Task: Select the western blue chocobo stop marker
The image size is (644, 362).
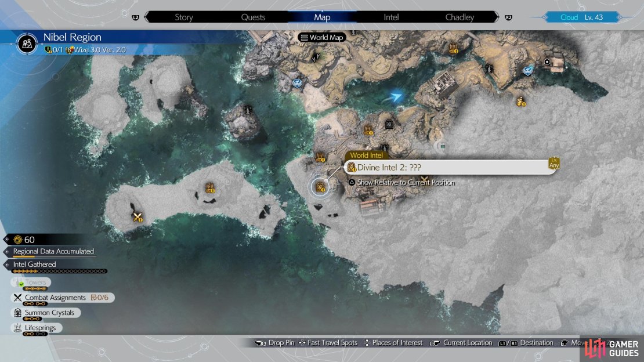Action: (x=298, y=84)
